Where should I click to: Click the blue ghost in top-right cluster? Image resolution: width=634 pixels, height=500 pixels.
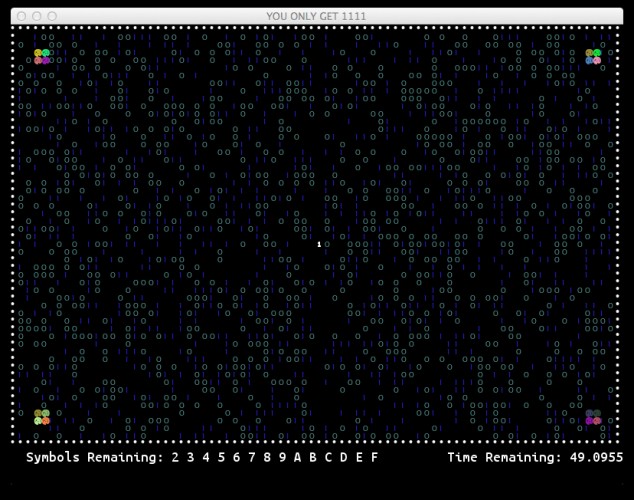coord(589,60)
